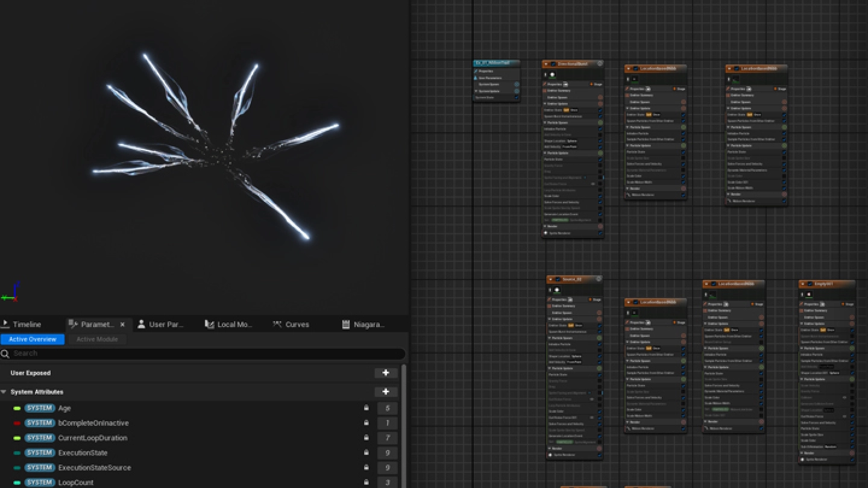868x488 pixels.
Task: Select the bCompleteOnInactive attribute
Action: tap(93, 423)
